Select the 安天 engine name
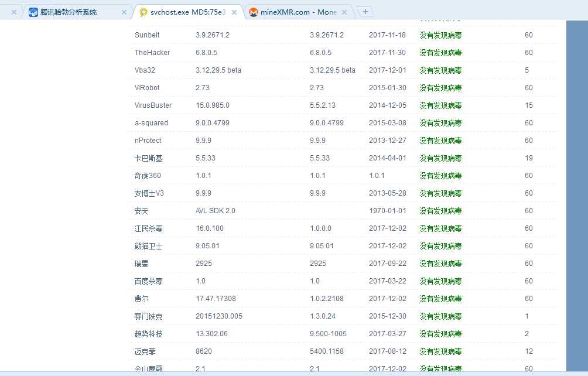 (x=141, y=211)
